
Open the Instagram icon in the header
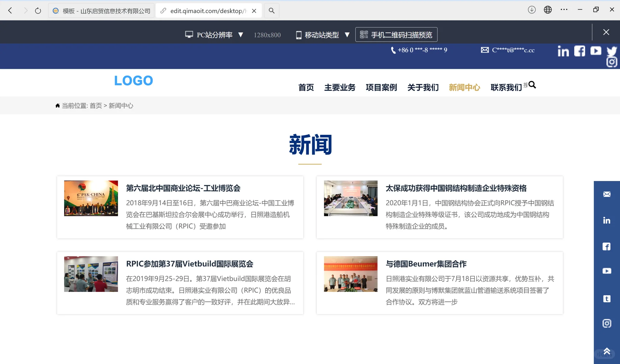[x=612, y=62]
